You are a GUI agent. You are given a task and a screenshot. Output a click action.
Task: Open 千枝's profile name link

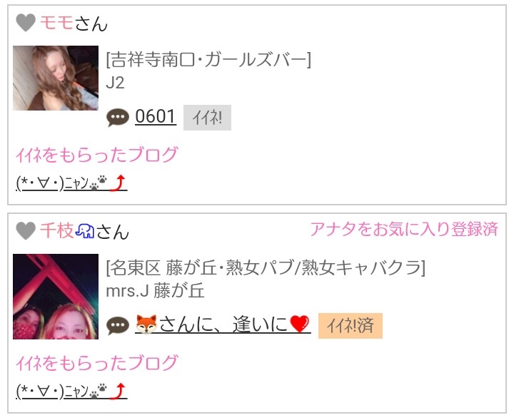point(56,231)
